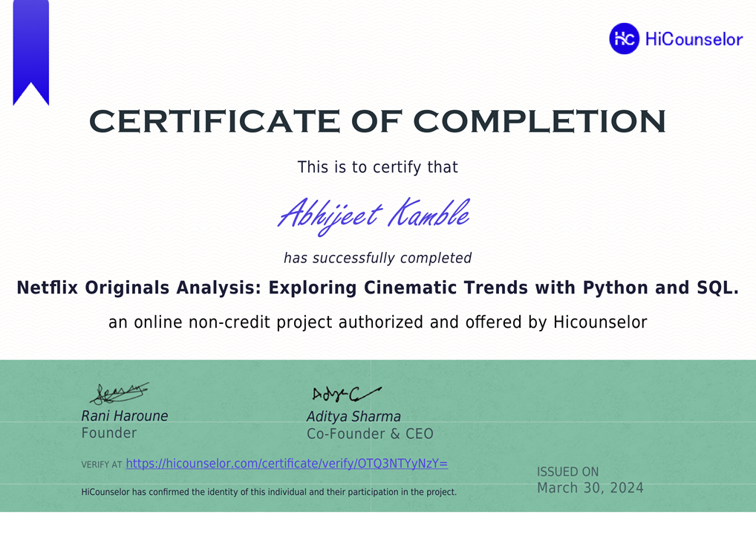
Task: Click 'This is to certify that' text
Action: click(377, 167)
